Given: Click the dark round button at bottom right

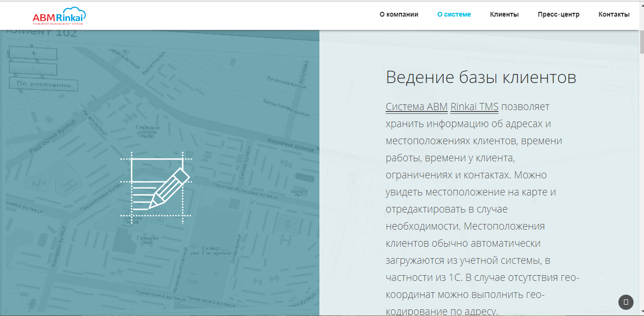Looking at the screenshot, I should pyautogui.click(x=626, y=302).
